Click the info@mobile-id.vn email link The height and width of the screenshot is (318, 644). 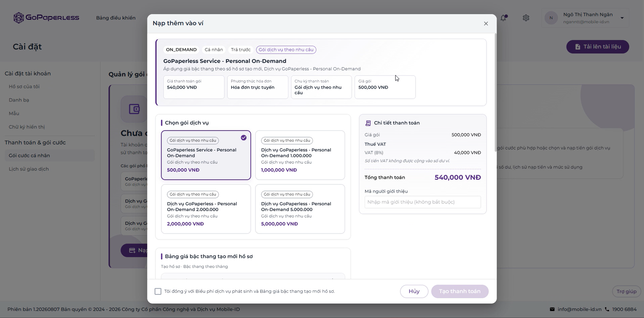pyautogui.click(x=580, y=309)
